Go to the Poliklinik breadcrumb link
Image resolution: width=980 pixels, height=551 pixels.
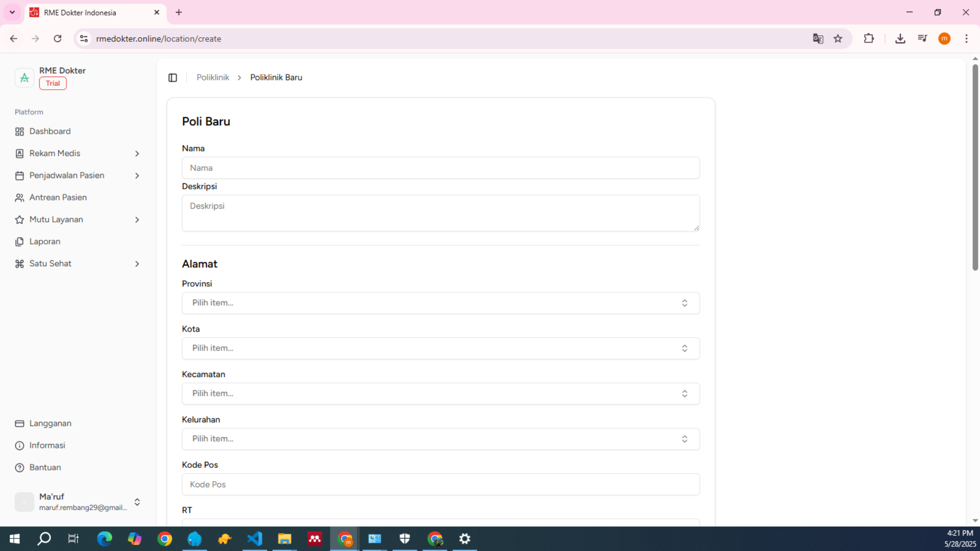pyautogui.click(x=212, y=78)
